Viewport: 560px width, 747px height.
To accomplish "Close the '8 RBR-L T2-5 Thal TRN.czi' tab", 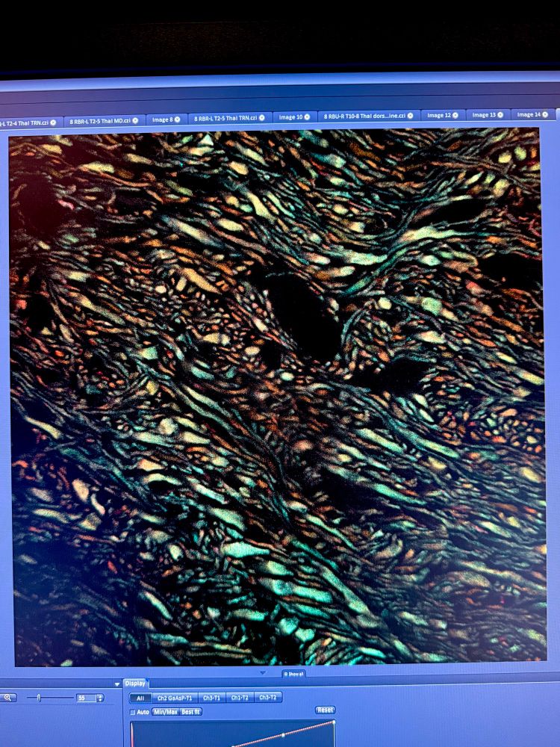I will tap(261, 118).
